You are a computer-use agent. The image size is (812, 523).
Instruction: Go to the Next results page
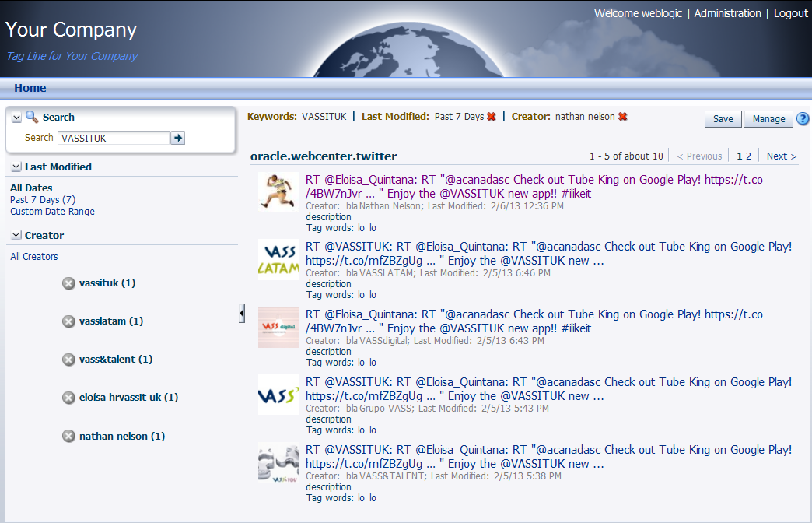782,156
